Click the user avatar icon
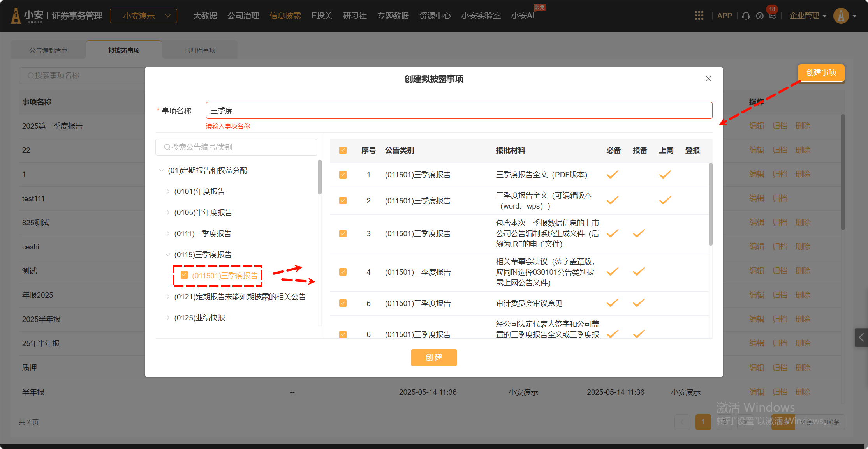This screenshot has width=868, height=449. (841, 16)
